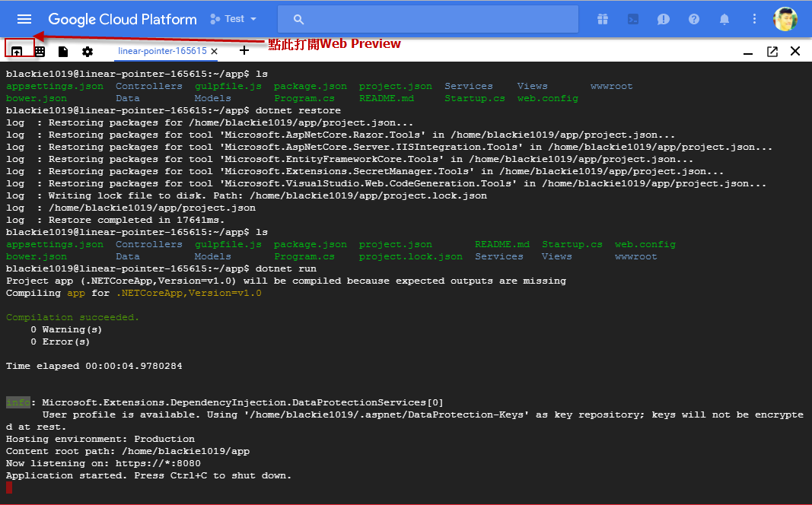
Task: Open the file editor page icon
Action: 63,51
